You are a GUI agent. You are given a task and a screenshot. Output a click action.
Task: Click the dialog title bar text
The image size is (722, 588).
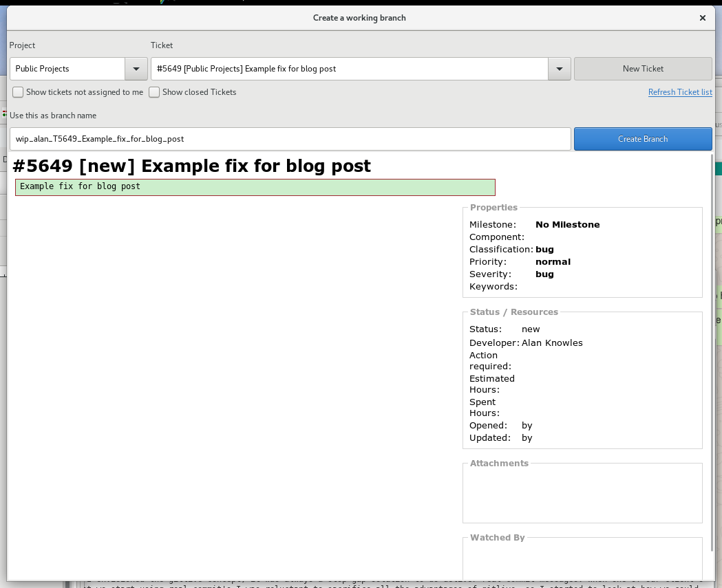pos(359,18)
